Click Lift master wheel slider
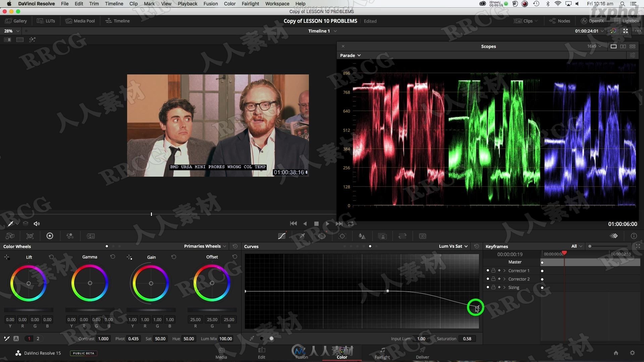The width and height of the screenshot is (644, 362). pyautogui.click(x=29, y=310)
